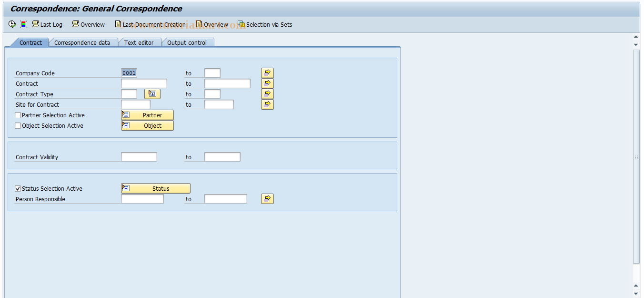The width and height of the screenshot is (644, 298).
Task: Click the Contract from field
Action: click(x=144, y=83)
